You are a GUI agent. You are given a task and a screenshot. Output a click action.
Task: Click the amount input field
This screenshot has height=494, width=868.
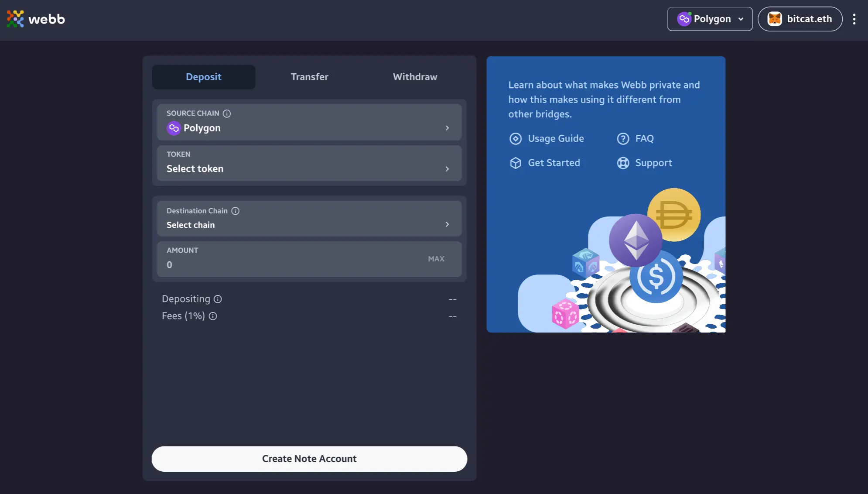(292, 264)
